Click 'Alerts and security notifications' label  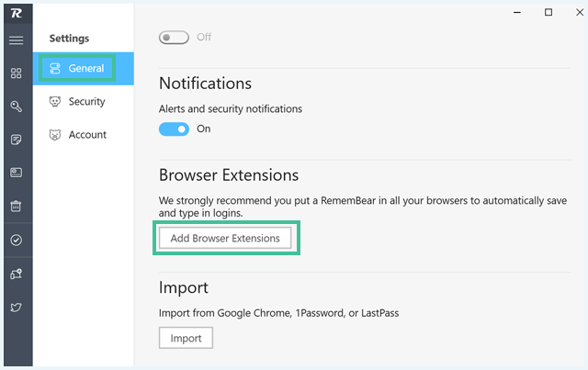pyautogui.click(x=231, y=109)
